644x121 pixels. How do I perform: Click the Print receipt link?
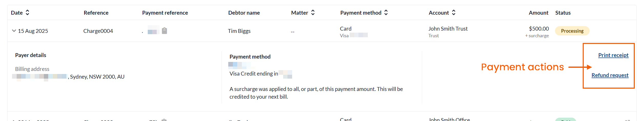click(613, 55)
